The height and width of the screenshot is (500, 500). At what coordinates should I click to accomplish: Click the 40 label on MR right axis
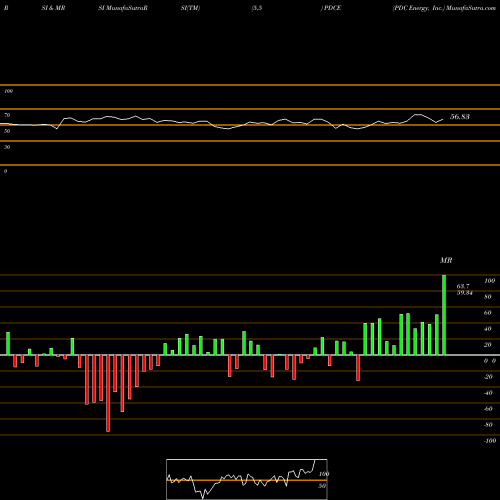point(488,329)
